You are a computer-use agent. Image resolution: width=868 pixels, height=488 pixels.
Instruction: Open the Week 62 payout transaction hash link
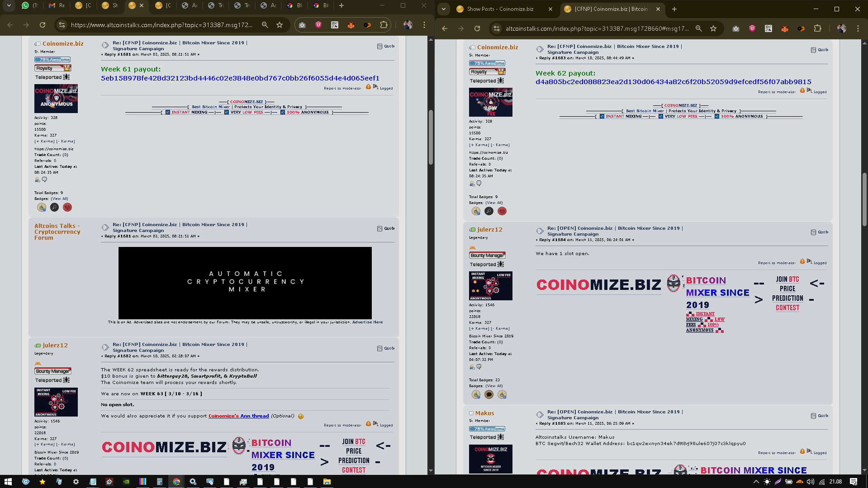674,82
